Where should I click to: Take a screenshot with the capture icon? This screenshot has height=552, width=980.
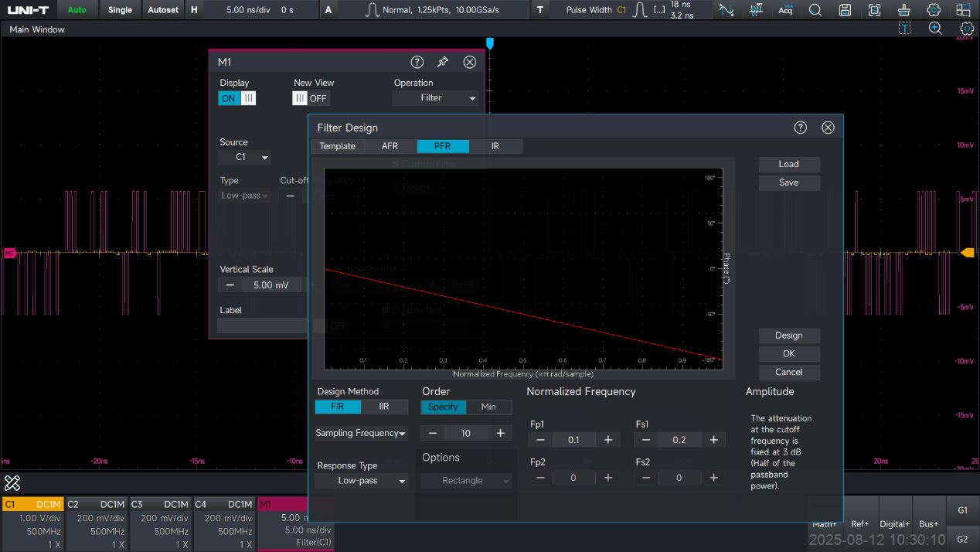874,10
